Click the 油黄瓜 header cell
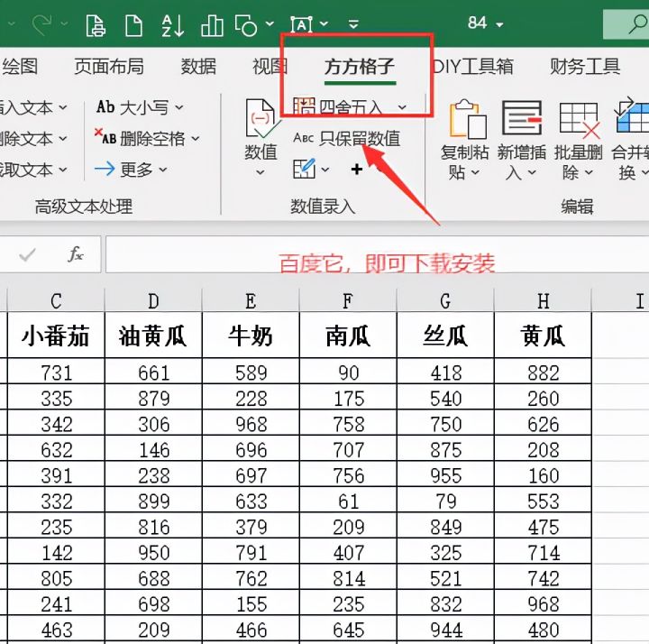The image size is (649, 644). [153, 335]
